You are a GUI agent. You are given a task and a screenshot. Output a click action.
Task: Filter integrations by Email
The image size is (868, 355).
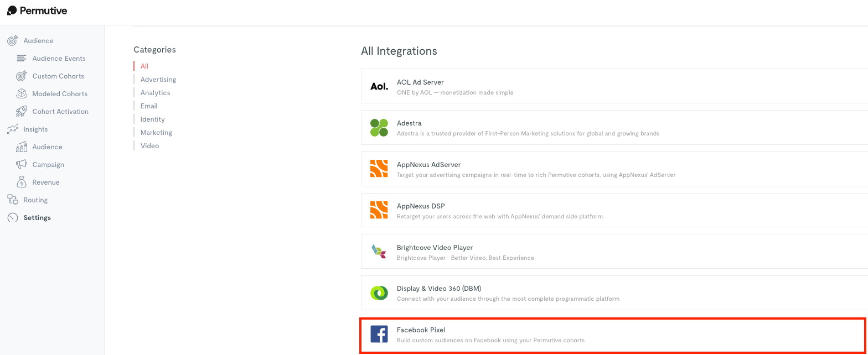[149, 106]
